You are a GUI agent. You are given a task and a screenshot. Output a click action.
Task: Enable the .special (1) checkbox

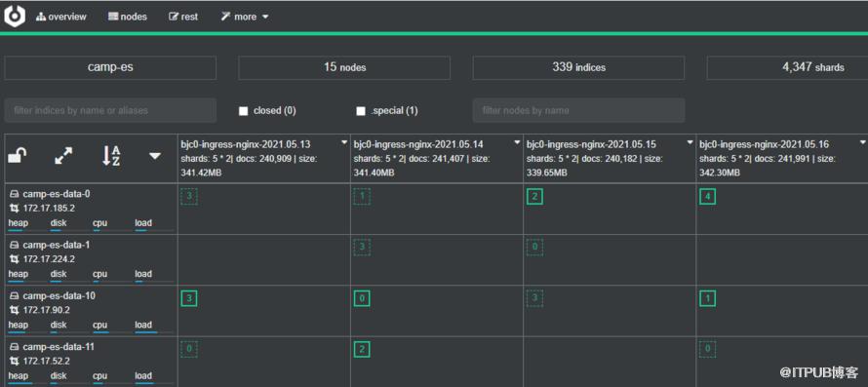pos(361,111)
